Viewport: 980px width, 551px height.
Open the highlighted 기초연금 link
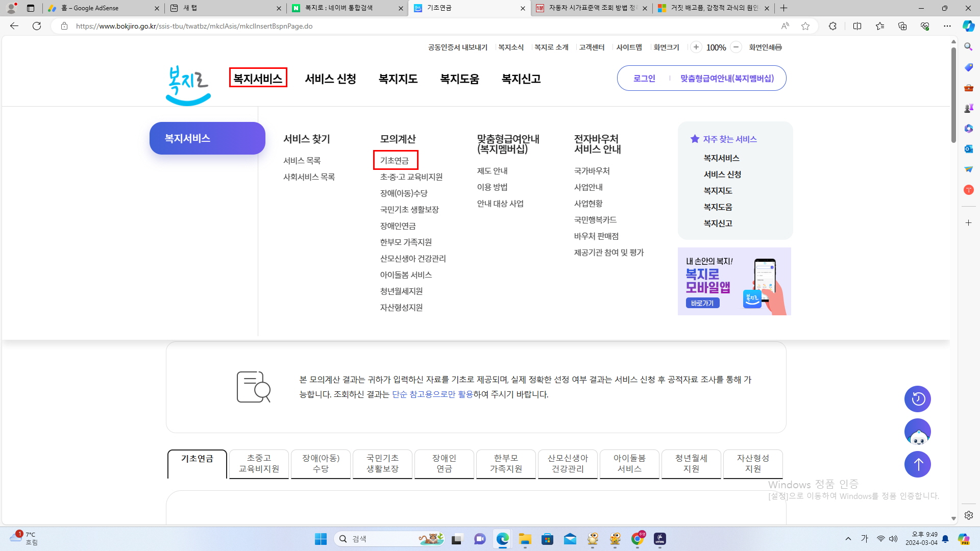(396, 160)
